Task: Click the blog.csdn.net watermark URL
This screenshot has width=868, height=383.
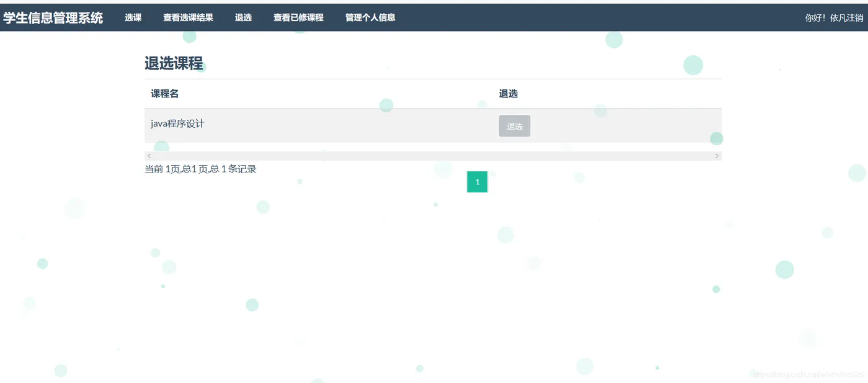Action: point(809,375)
